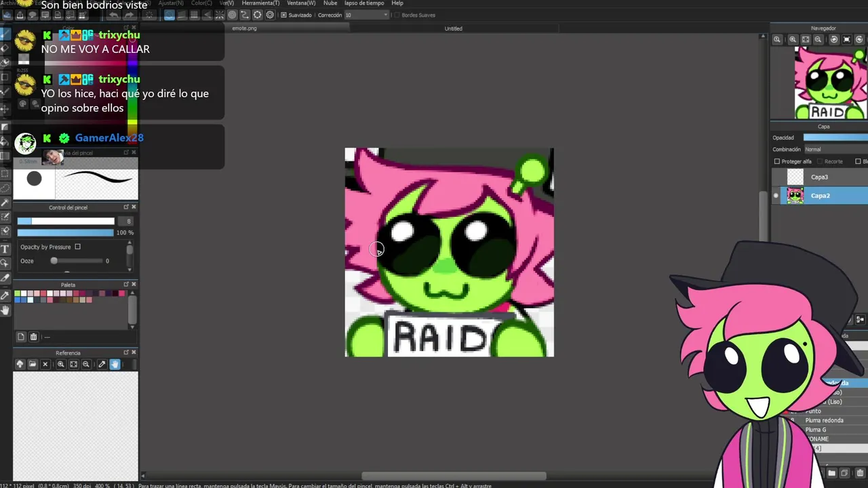Open snap settings gear in the toolbar
The width and height of the screenshot is (868, 488).
tap(270, 15)
